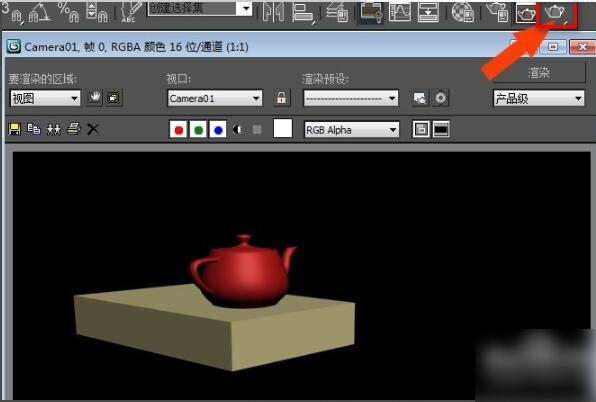The width and height of the screenshot is (596, 402).
Task: Select the Align tool
Action: 303,12
